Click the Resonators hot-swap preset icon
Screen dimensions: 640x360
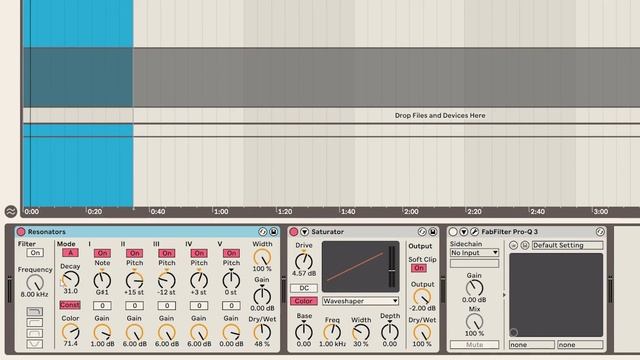pos(262,232)
